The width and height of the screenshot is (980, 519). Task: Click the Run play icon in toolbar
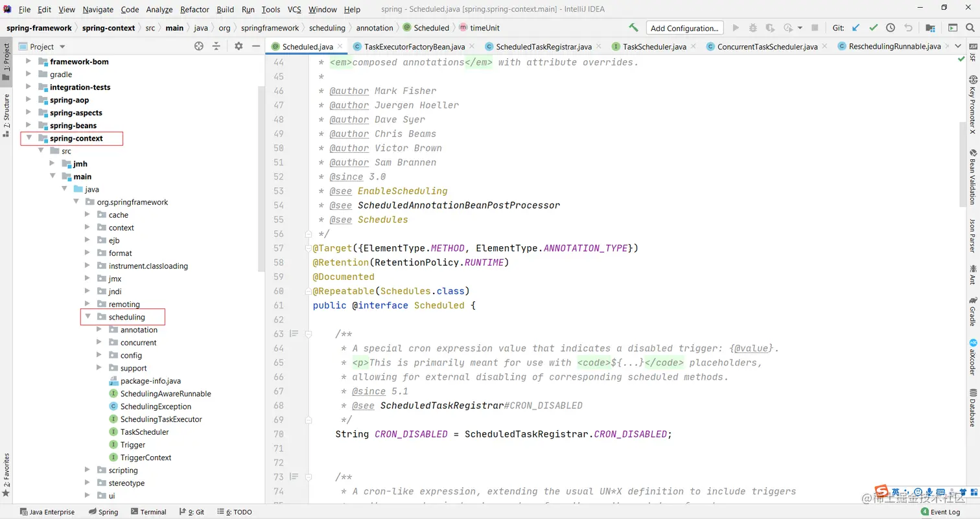pyautogui.click(x=736, y=28)
